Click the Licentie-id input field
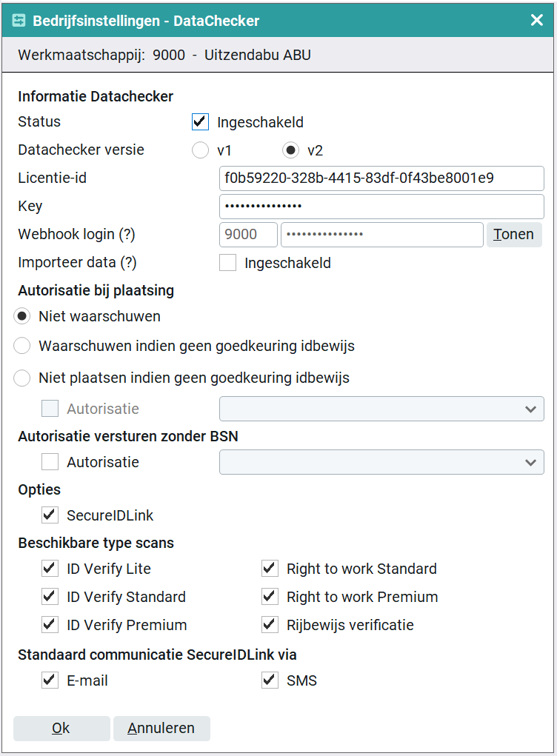 click(x=381, y=178)
